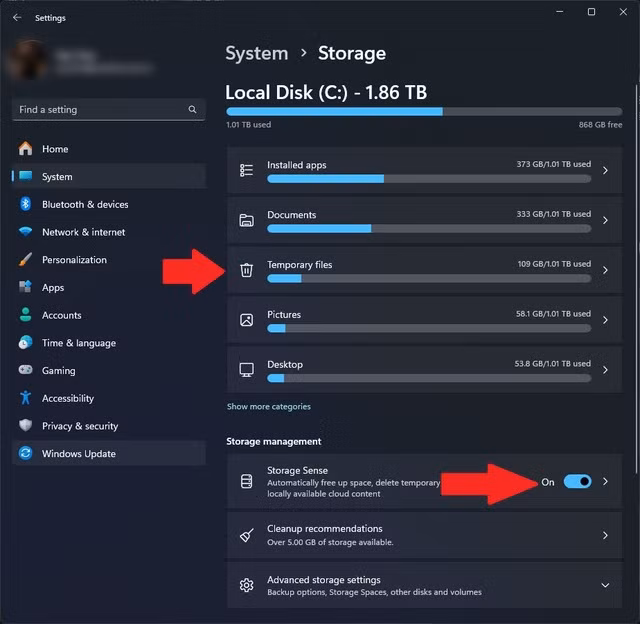
Task: Select Bluetooth & devices menu item
Action: click(x=109, y=204)
